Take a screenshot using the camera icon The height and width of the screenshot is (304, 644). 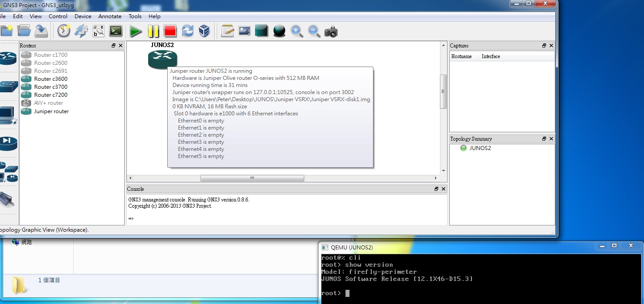(x=331, y=32)
